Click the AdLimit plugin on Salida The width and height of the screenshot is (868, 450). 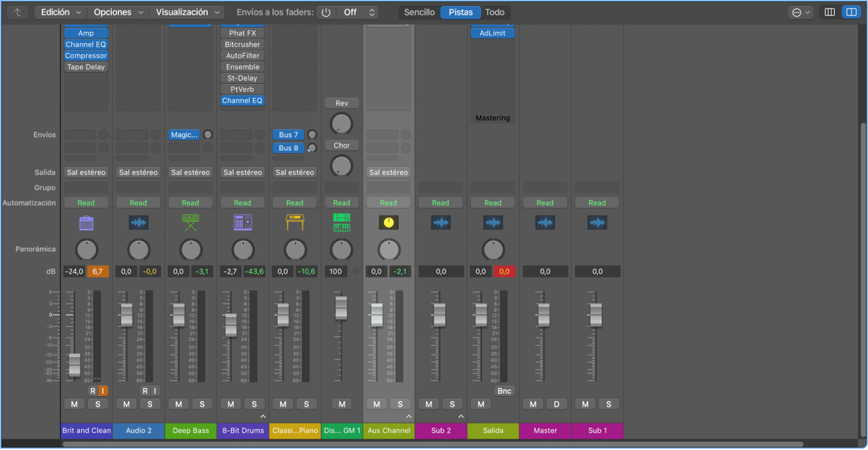coord(492,33)
